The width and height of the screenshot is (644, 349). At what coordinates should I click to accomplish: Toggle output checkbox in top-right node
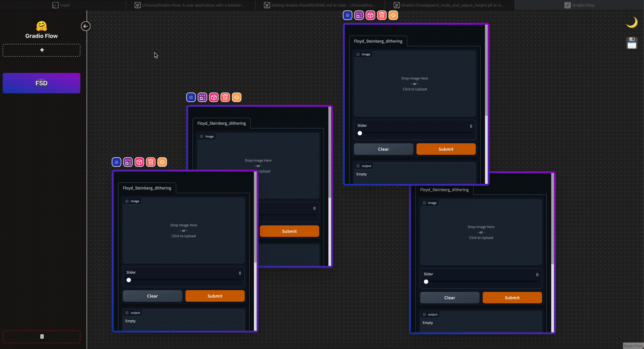point(358,166)
